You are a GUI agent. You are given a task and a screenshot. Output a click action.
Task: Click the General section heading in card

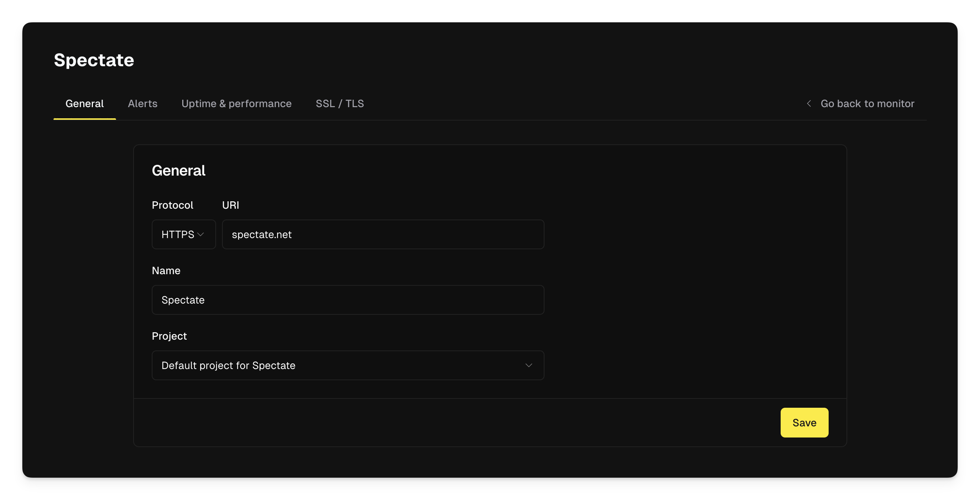pos(179,170)
